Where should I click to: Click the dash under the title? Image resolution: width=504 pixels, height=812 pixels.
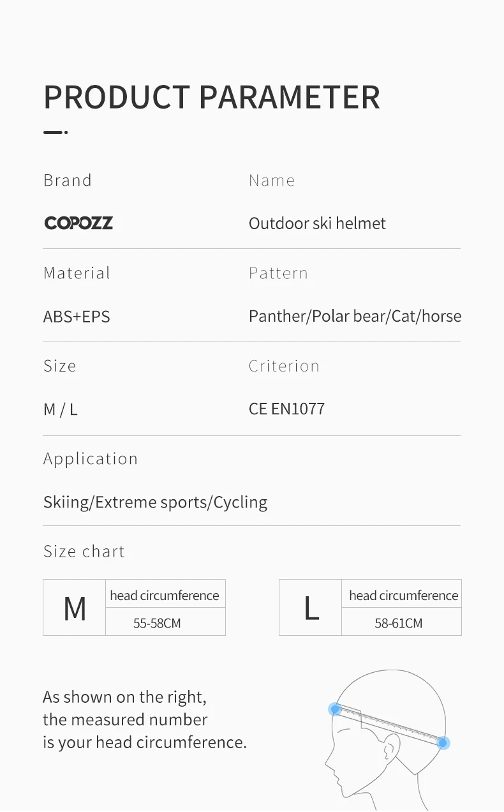[54, 132]
